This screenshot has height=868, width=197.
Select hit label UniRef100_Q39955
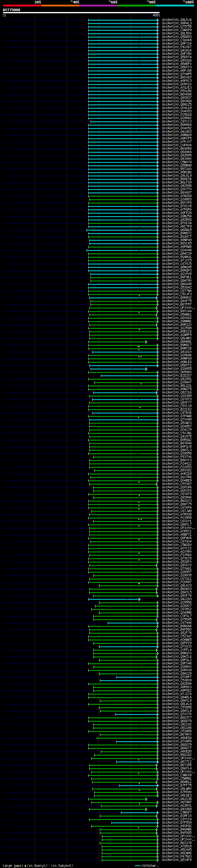click(x=176, y=369)
